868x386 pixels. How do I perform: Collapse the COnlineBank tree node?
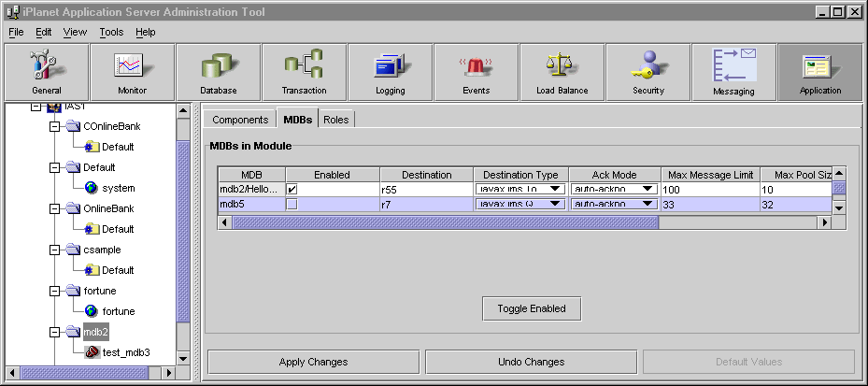[x=54, y=127]
